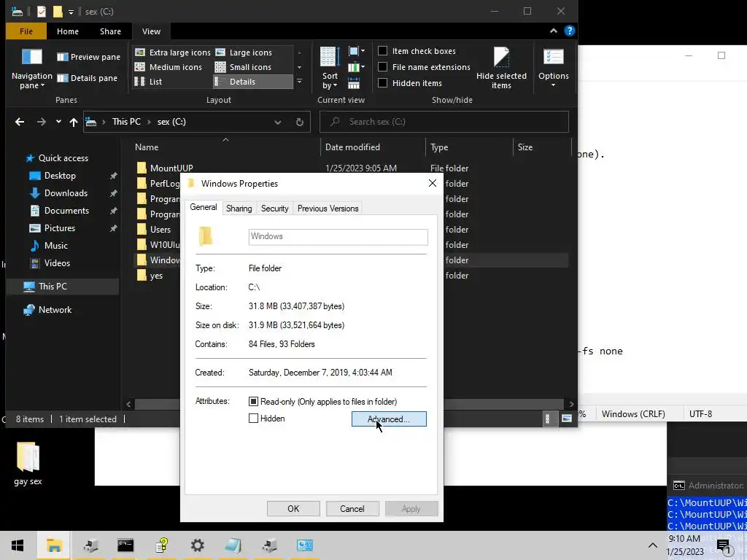Toggle the Details pane button
This screenshot has height=560, width=747.
point(88,78)
